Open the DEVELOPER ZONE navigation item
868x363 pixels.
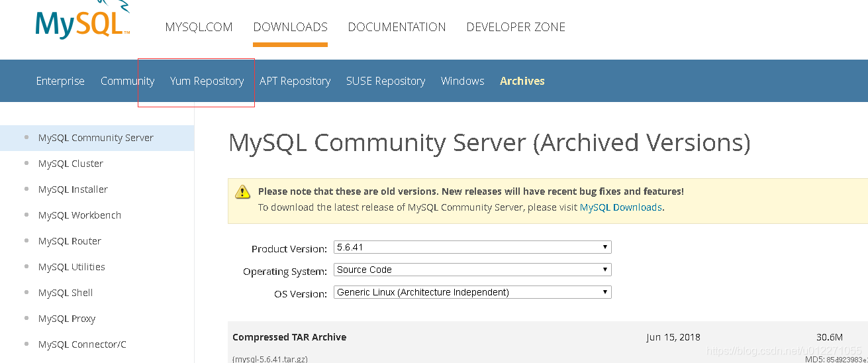pyautogui.click(x=516, y=27)
